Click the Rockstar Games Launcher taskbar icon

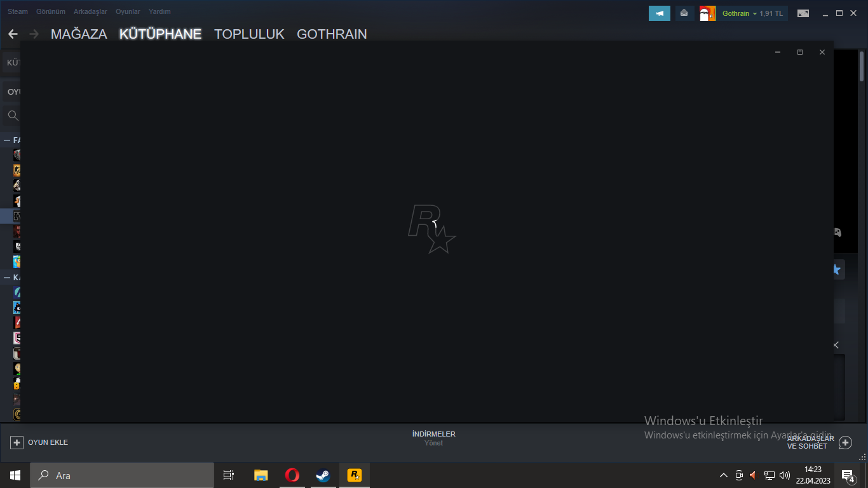click(355, 475)
